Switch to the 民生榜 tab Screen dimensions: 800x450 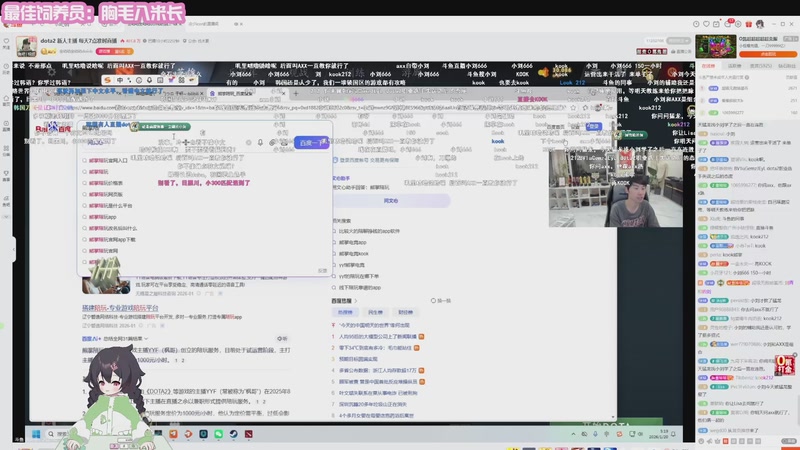click(375, 312)
